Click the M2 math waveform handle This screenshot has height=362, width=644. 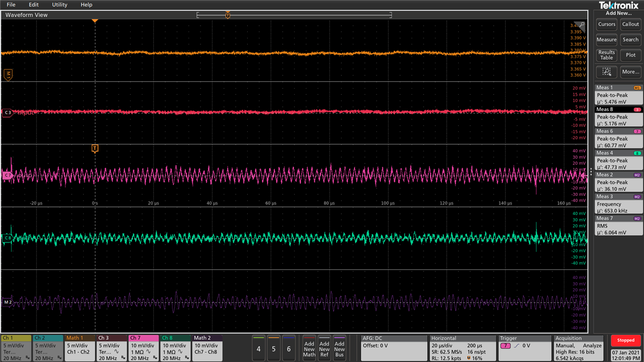pos(7,302)
